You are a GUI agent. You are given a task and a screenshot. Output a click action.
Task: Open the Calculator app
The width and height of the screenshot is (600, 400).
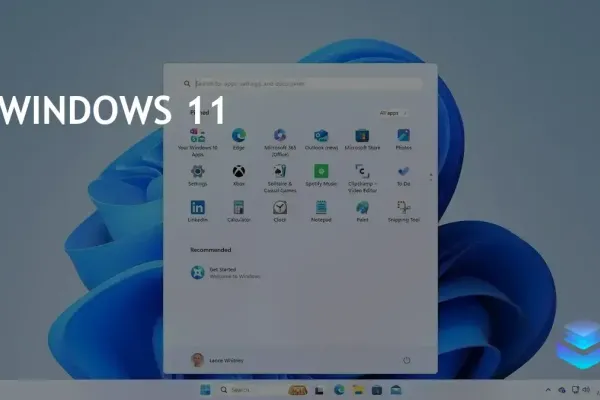point(239,211)
